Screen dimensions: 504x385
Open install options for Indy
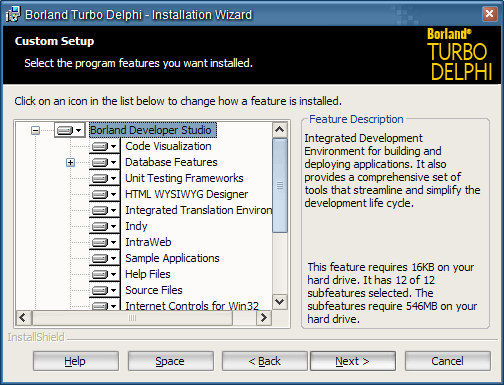[104, 226]
